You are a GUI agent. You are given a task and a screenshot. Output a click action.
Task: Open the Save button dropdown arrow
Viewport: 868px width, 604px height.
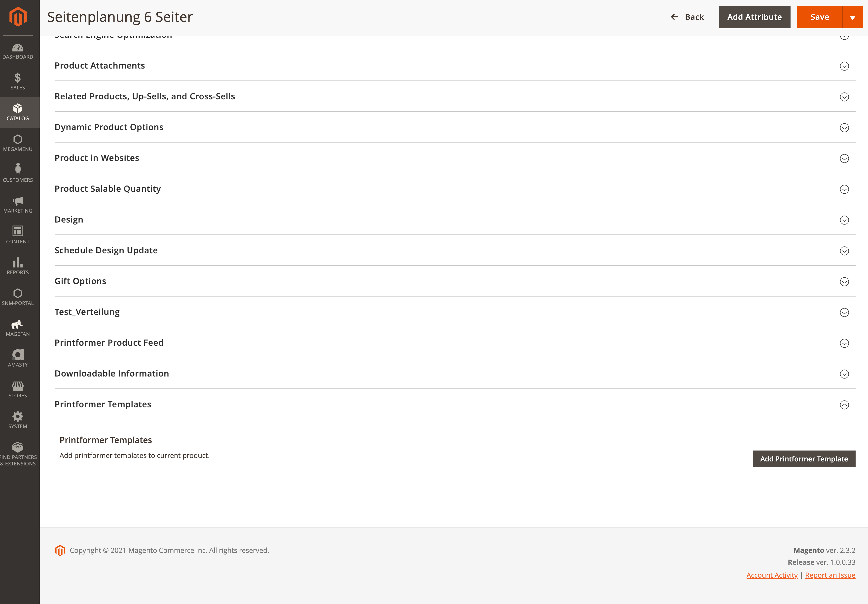click(852, 17)
